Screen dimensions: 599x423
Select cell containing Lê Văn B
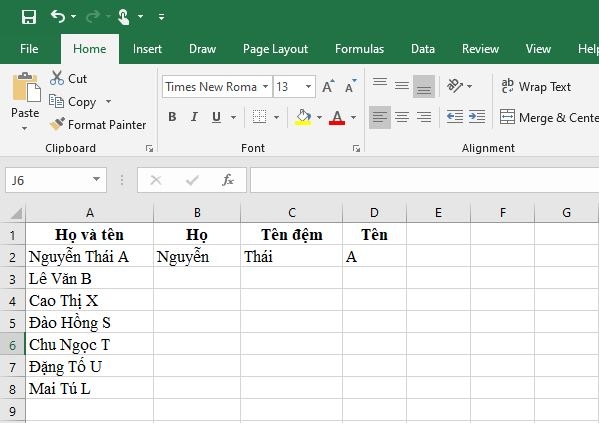click(90, 278)
